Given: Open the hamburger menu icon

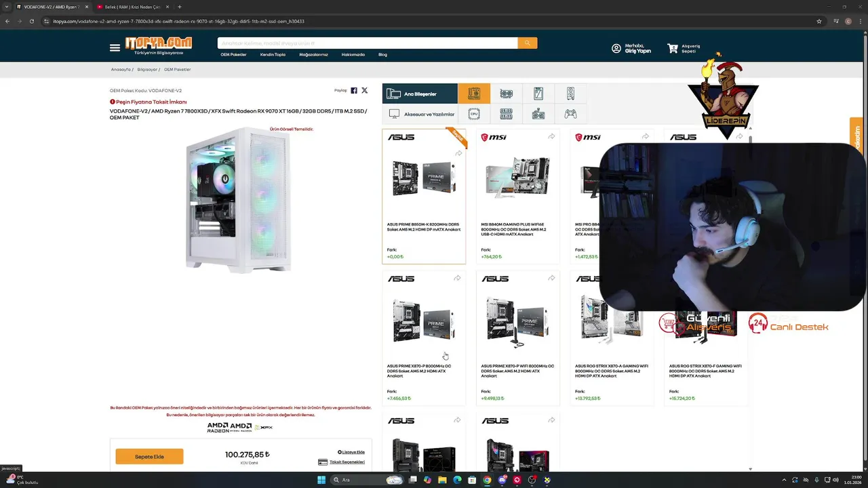Looking at the screenshot, I should (115, 47).
